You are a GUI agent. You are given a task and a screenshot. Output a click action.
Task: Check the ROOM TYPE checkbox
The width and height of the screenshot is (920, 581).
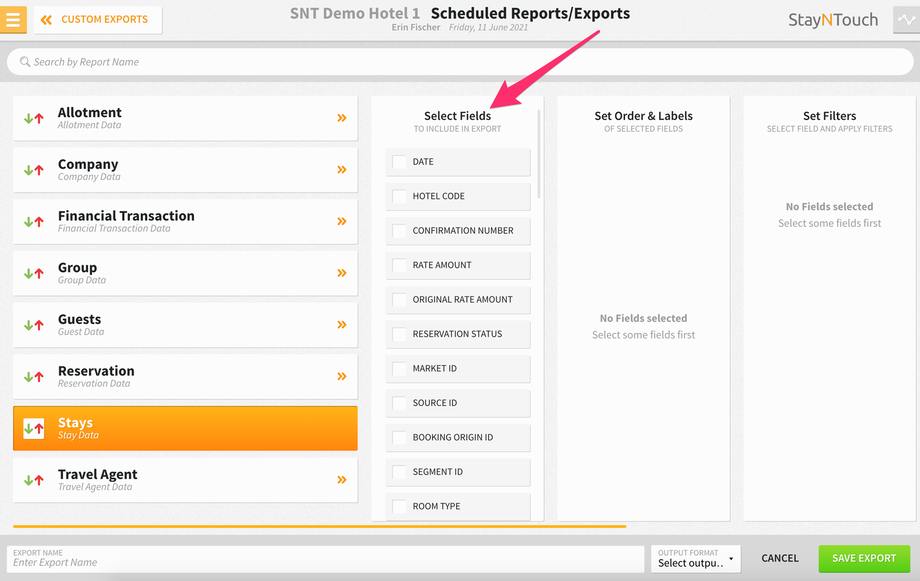point(399,506)
